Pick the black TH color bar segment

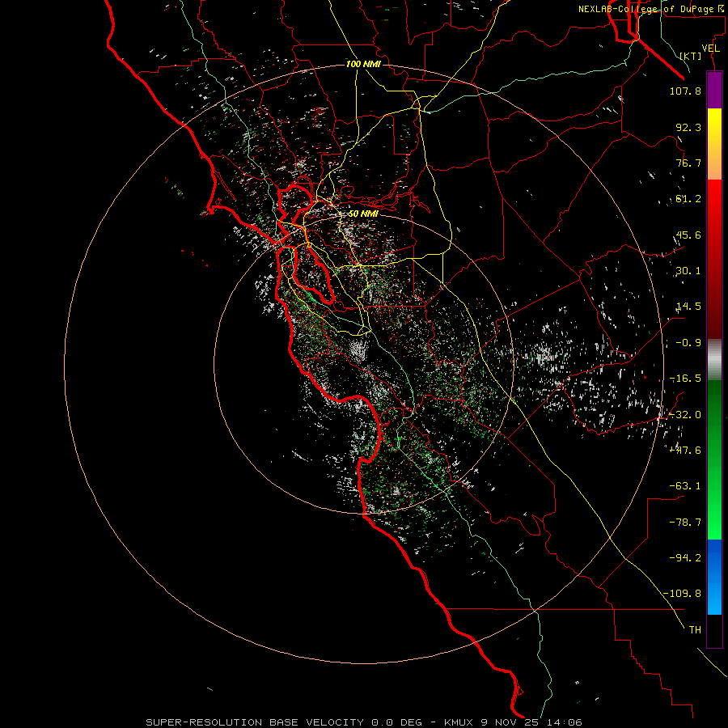coord(714,631)
